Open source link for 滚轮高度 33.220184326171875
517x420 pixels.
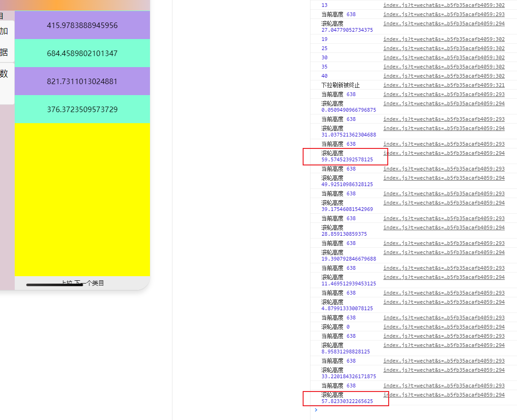[x=444, y=370]
